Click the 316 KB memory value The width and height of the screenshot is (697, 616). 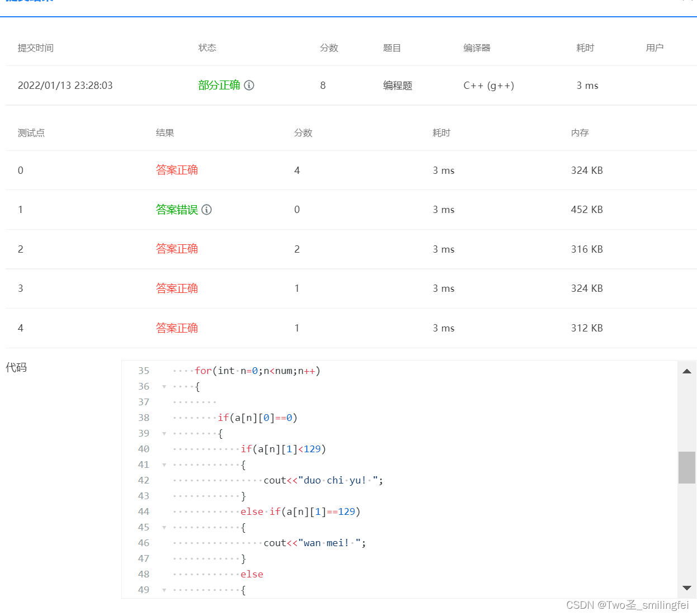[587, 249]
